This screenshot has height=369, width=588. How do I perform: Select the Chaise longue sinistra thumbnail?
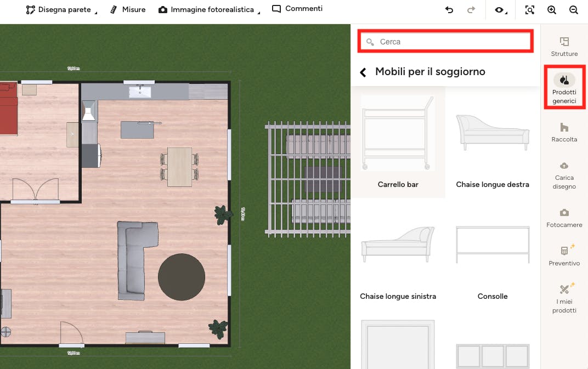(398, 245)
